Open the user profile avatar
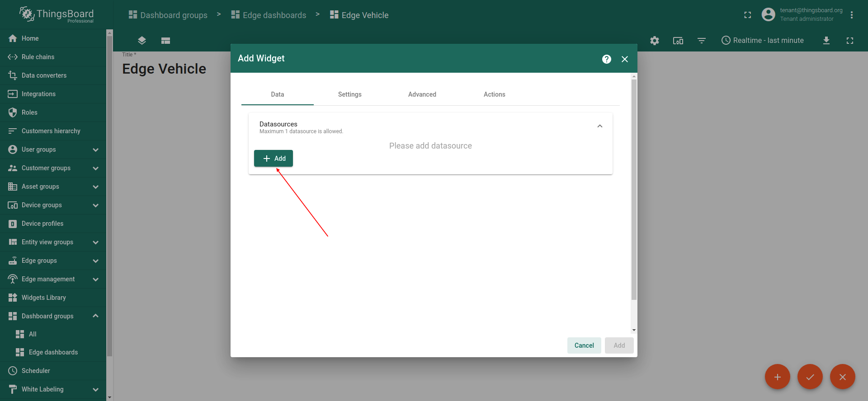This screenshot has height=401, width=868. (769, 14)
